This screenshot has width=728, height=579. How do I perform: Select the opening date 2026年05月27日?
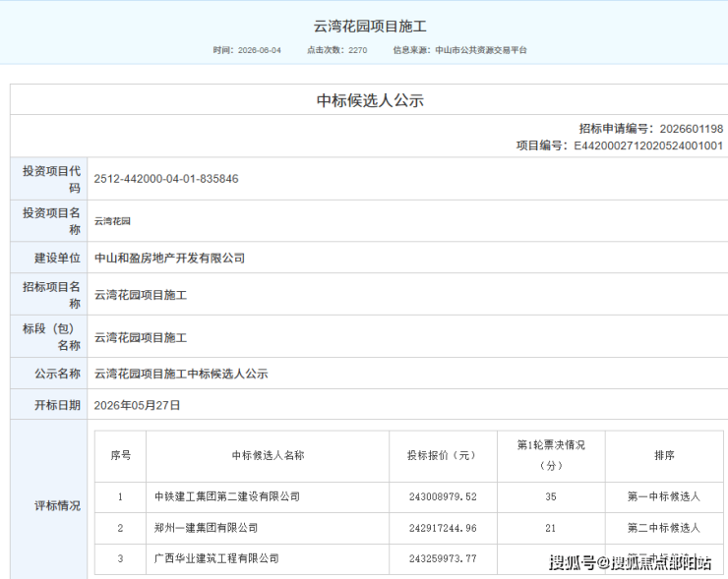137,405
